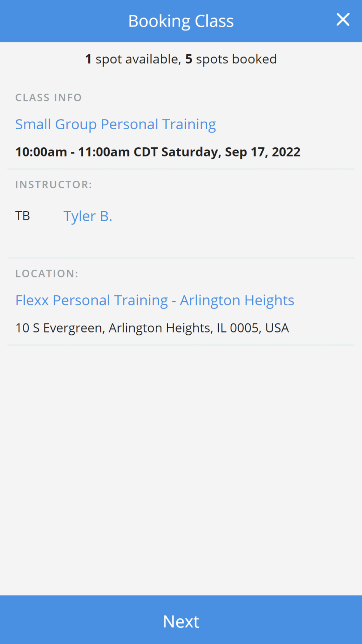Open Flexx Personal Training - Arlington Heights link
Image resolution: width=362 pixels, height=644 pixels.
point(155,301)
